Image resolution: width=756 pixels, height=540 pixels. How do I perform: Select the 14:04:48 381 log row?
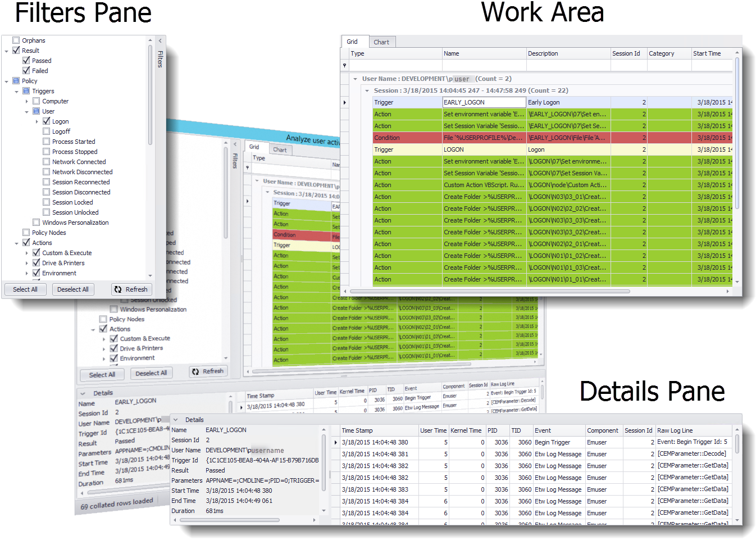click(x=536, y=454)
